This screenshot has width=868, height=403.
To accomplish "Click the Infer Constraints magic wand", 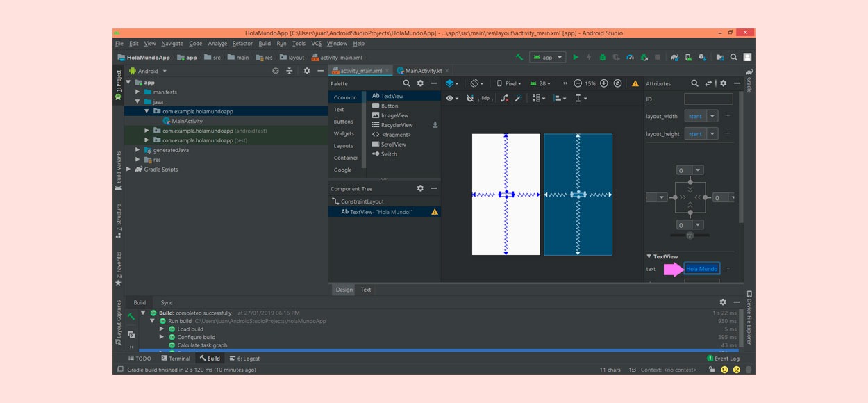I will (x=518, y=99).
